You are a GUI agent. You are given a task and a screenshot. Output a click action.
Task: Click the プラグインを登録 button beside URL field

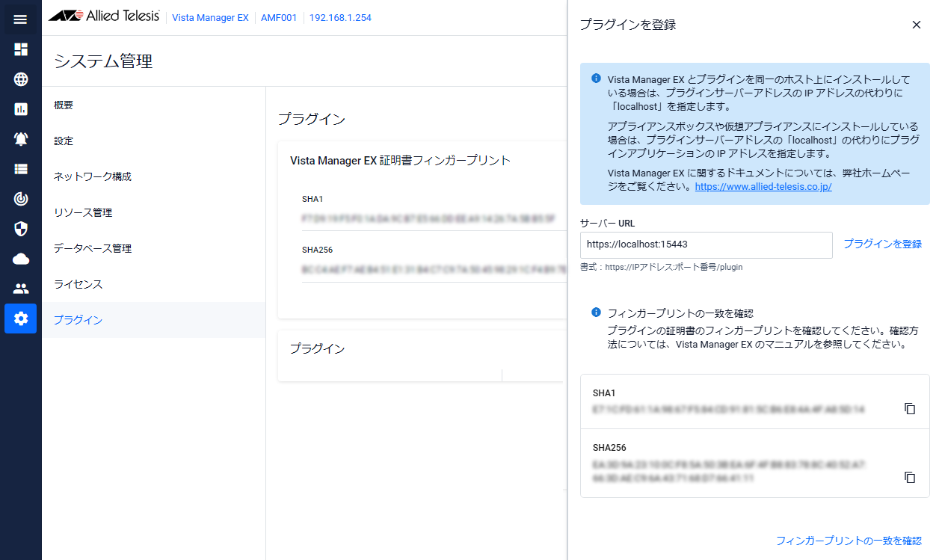click(883, 244)
